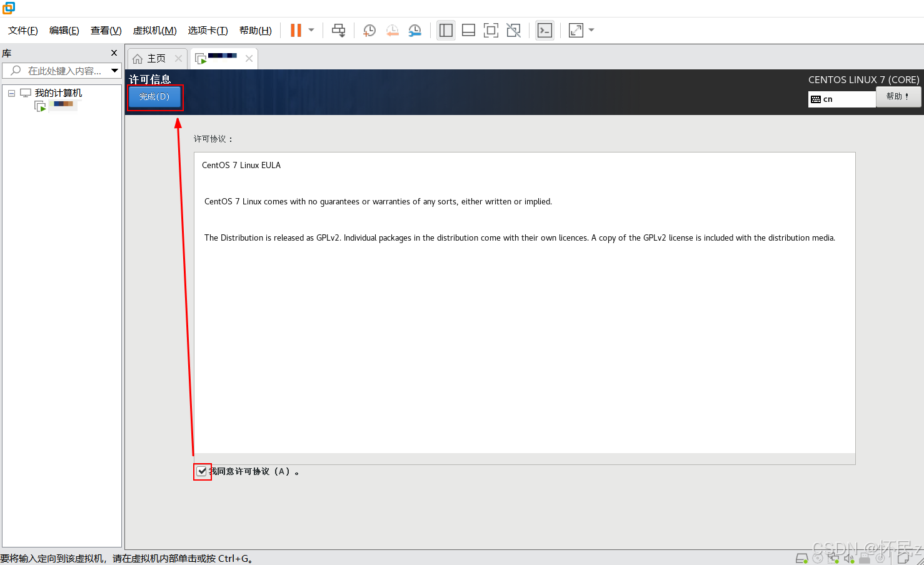Click the 许可信息 page title
This screenshot has width=924, height=565.
[150, 79]
